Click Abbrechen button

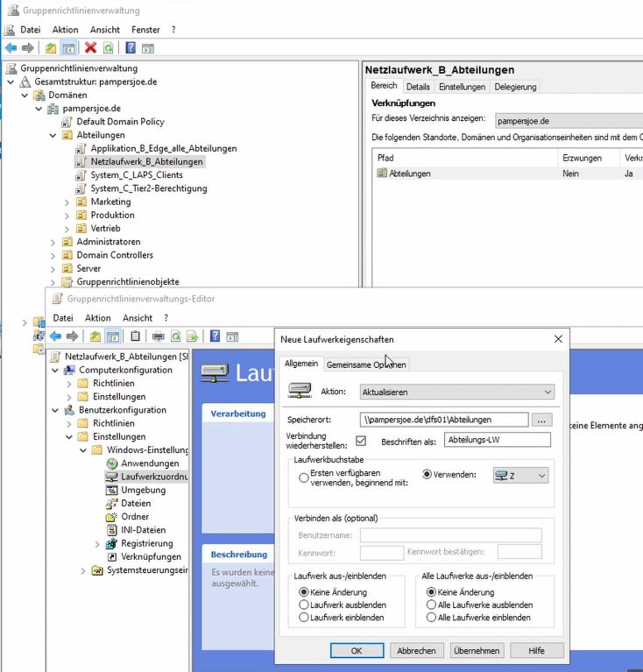416,651
